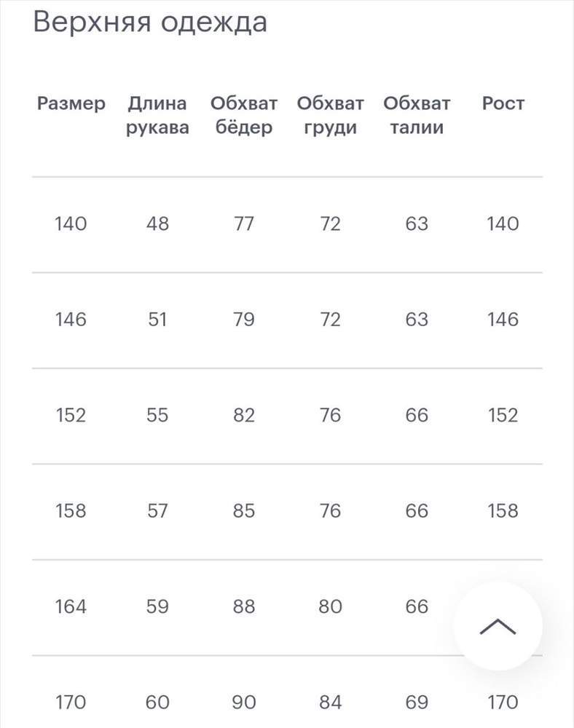Image resolution: width=574 pixels, height=728 pixels.
Task: Click the Обхват бёдер column header
Action: 244,115
